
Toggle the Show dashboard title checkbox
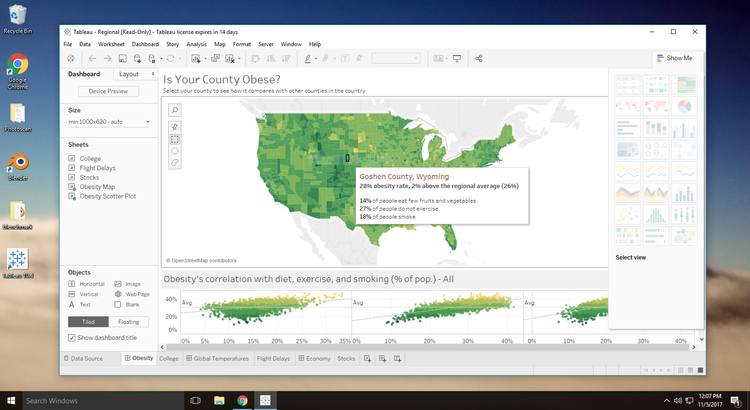point(72,338)
